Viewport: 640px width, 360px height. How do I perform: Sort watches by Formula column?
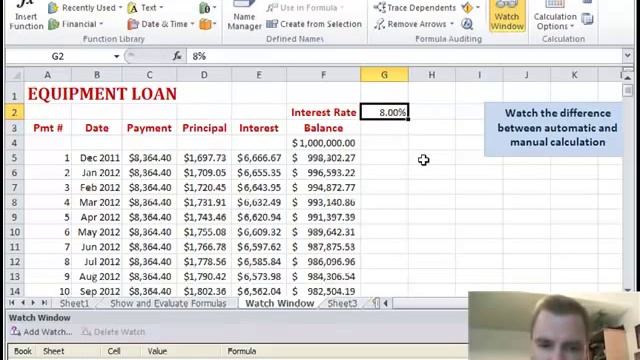[x=242, y=351]
